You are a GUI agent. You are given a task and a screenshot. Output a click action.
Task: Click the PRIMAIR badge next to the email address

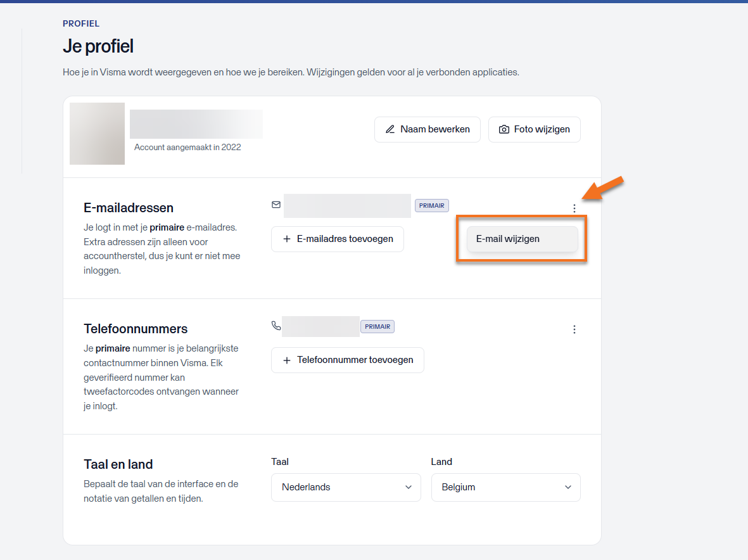pos(432,206)
